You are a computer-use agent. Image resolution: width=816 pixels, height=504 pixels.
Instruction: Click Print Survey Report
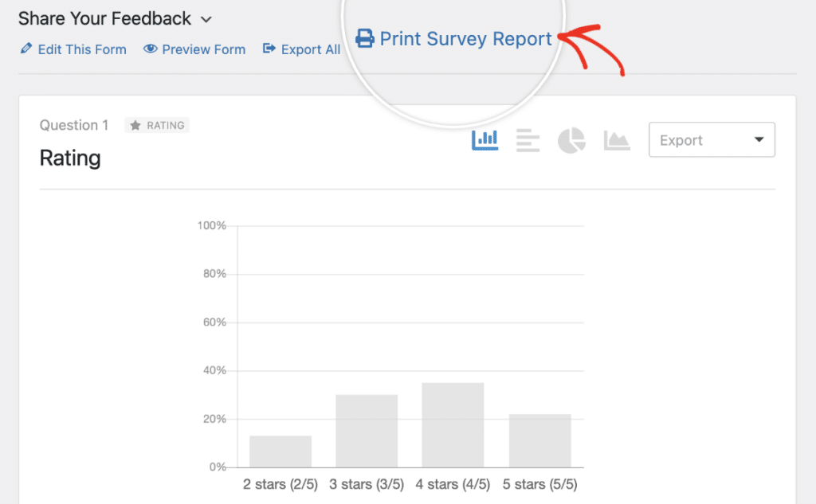coord(465,38)
